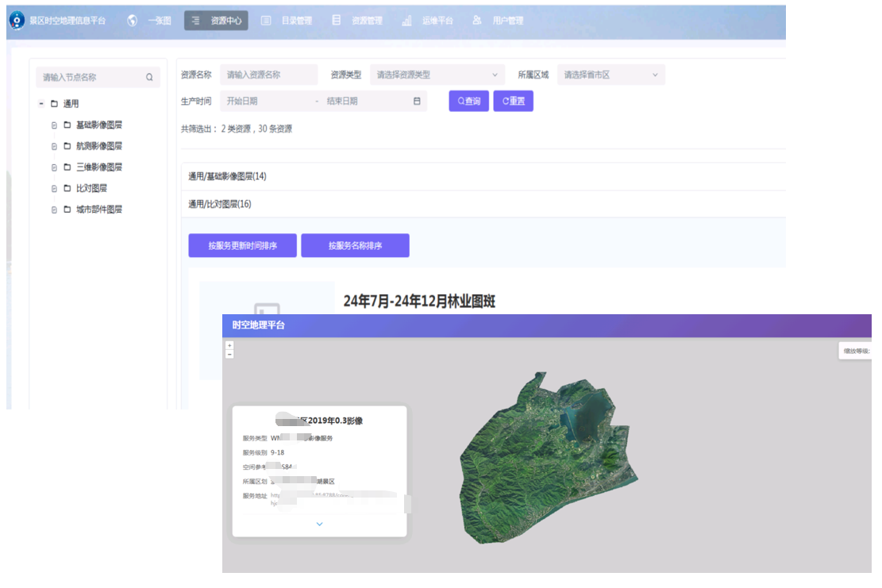Image resolution: width=882 pixels, height=588 pixels.
Task: Focus the 请输入资源名称 input field
Action: click(x=269, y=75)
